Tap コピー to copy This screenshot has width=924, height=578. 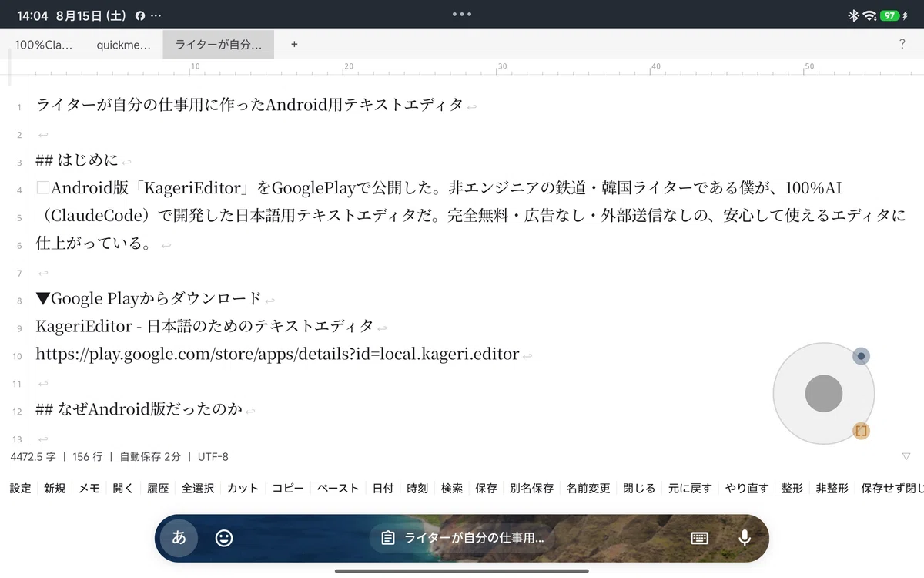point(288,489)
